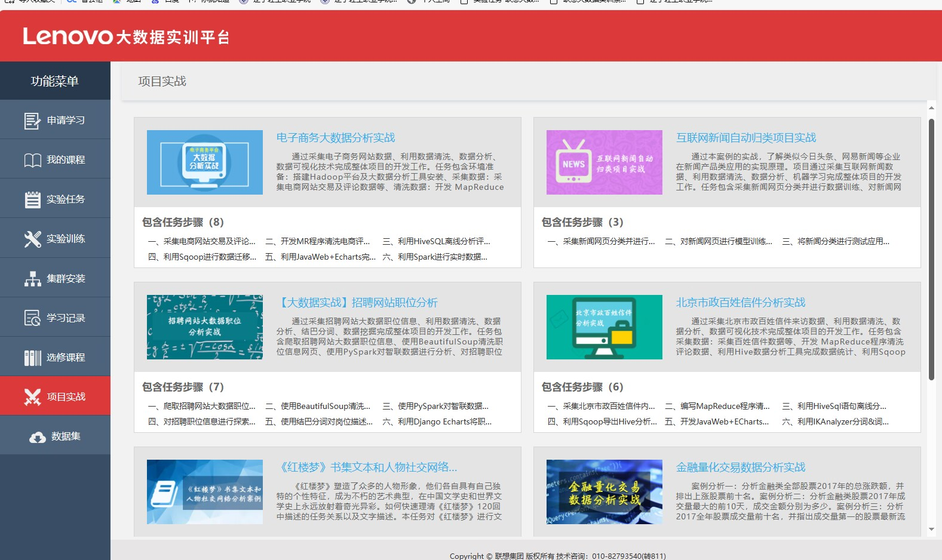Click the 学习记录 document search icon
Screen dimensions: 942x560
tap(32, 318)
